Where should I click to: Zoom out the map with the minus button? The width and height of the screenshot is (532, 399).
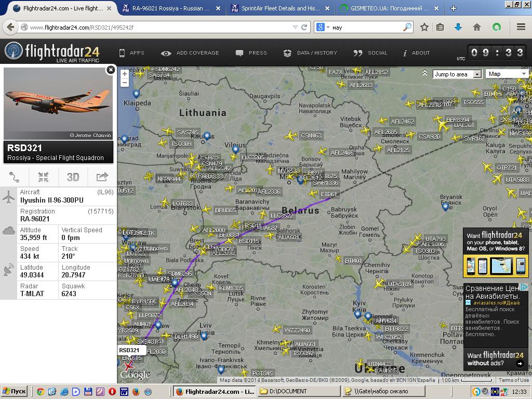[x=125, y=83]
